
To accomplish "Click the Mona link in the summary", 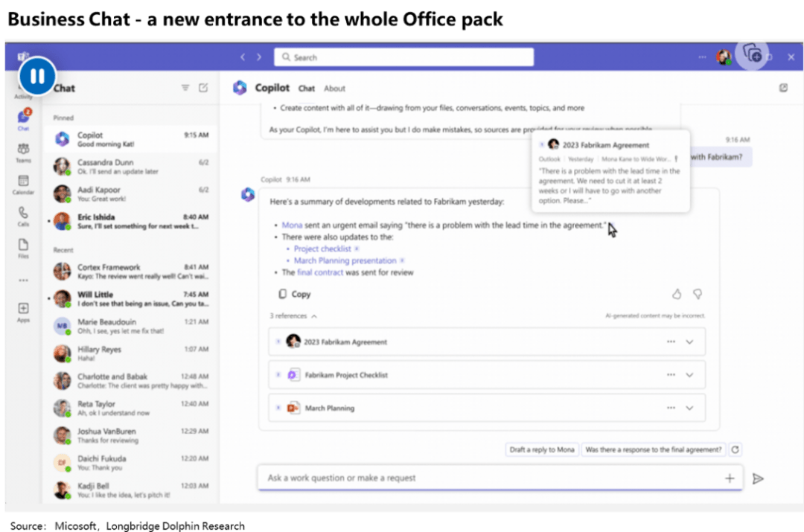I will tap(292, 225).
